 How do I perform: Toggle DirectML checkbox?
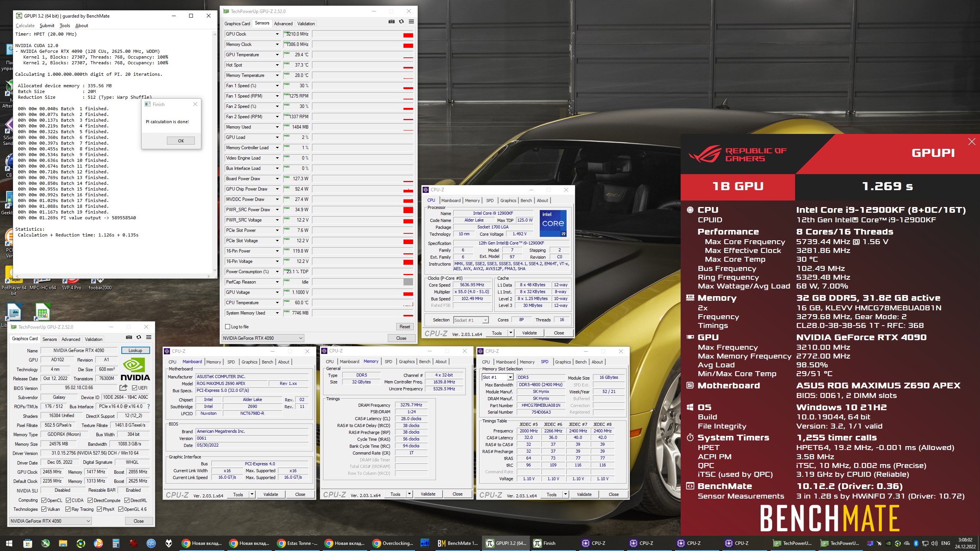click(x=127, y=500)
